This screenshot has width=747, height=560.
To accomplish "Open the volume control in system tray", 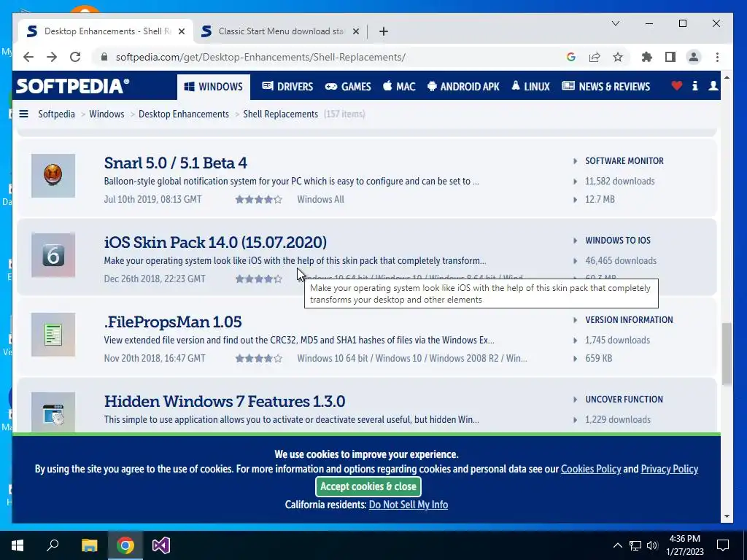I will pos(652,545).
